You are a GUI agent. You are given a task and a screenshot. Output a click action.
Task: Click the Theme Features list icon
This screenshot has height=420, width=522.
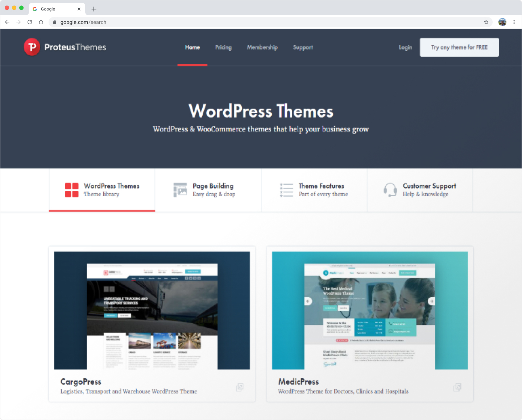click(x=286, y=190)
